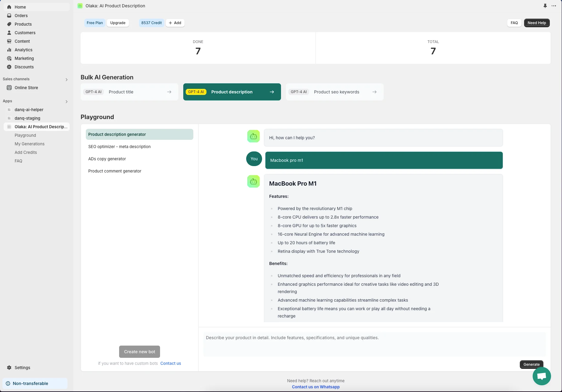This screenshot has height=392, width=562.
Task: Focus the product description text field
Action: point(374,344)
